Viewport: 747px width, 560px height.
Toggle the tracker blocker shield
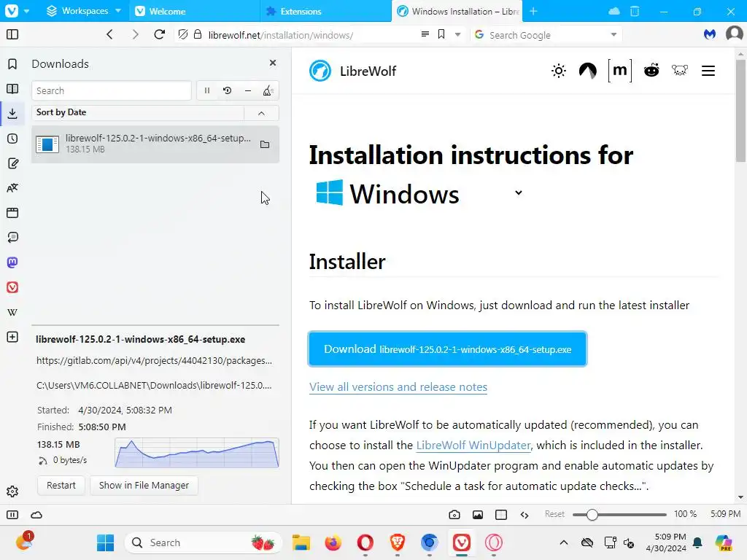click(183, 34)
